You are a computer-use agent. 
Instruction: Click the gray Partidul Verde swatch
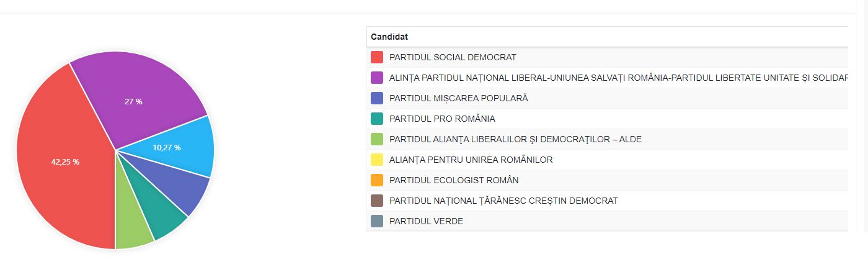(x=377, y=221)
